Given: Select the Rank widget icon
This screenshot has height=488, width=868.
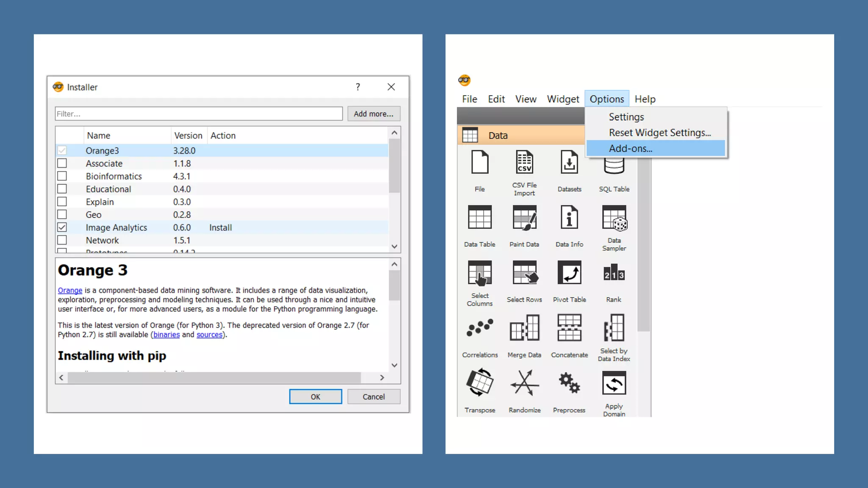Looking at the screenshot, I should coord(614,273).
